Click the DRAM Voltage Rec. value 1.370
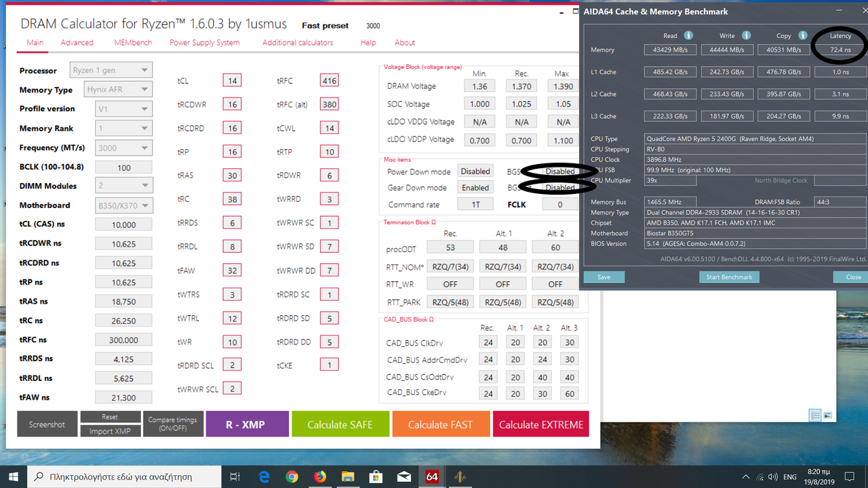This screenshot has height=488, width=868. click(x=521, y=86)
